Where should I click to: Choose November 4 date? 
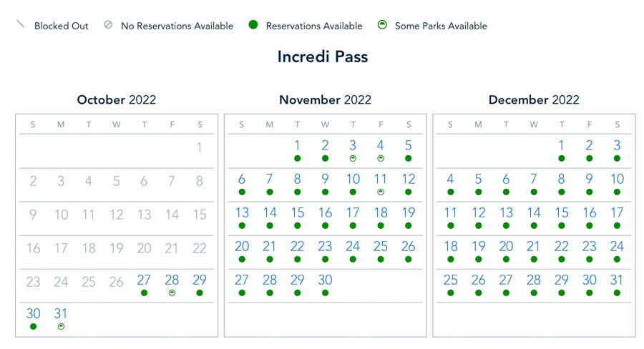coord(381,146)
